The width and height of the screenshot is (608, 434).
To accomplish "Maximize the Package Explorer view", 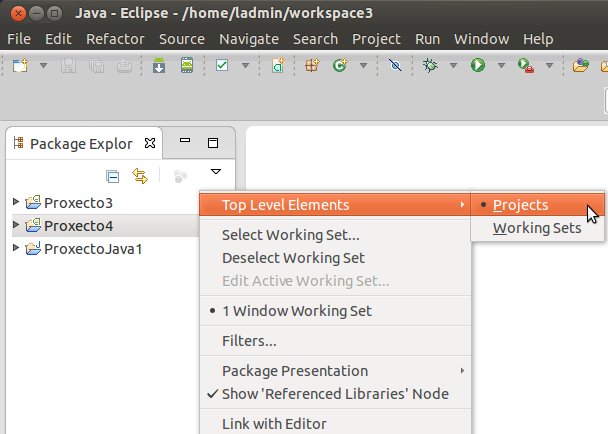I will [212, 143].
